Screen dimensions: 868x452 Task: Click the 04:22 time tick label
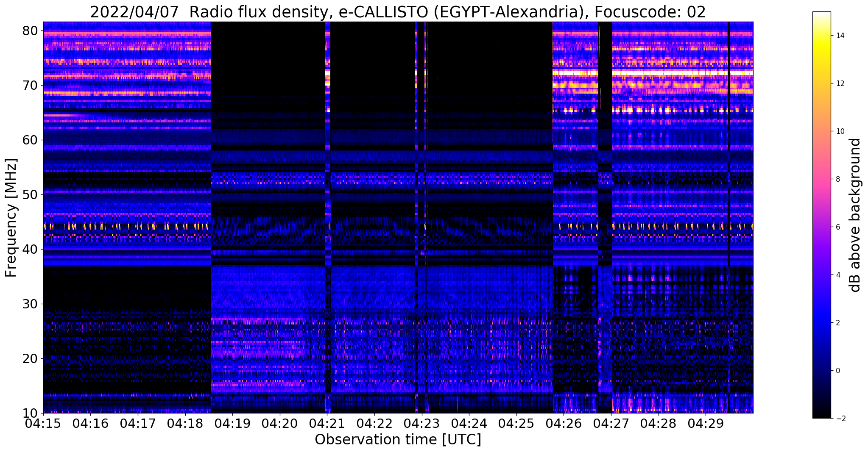click(x=374, y=423)
